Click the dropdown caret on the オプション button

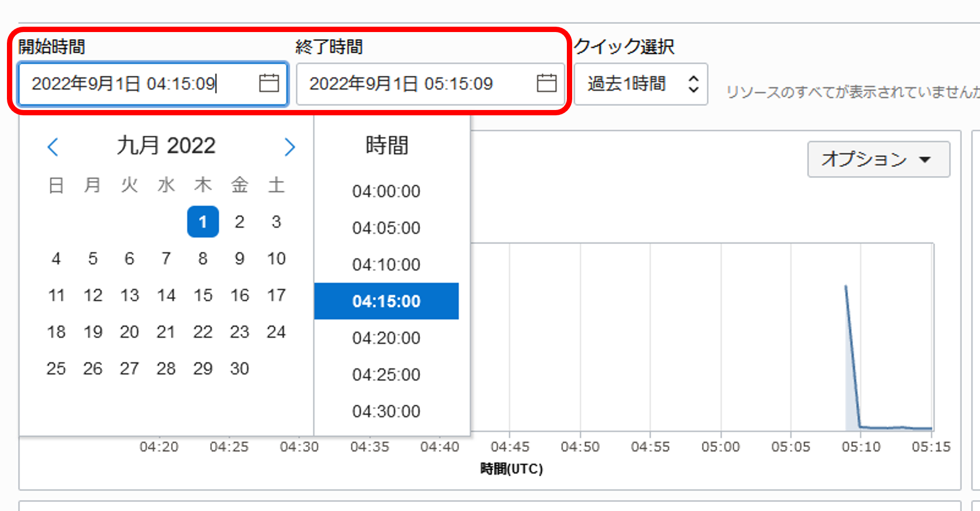(926, 159)
